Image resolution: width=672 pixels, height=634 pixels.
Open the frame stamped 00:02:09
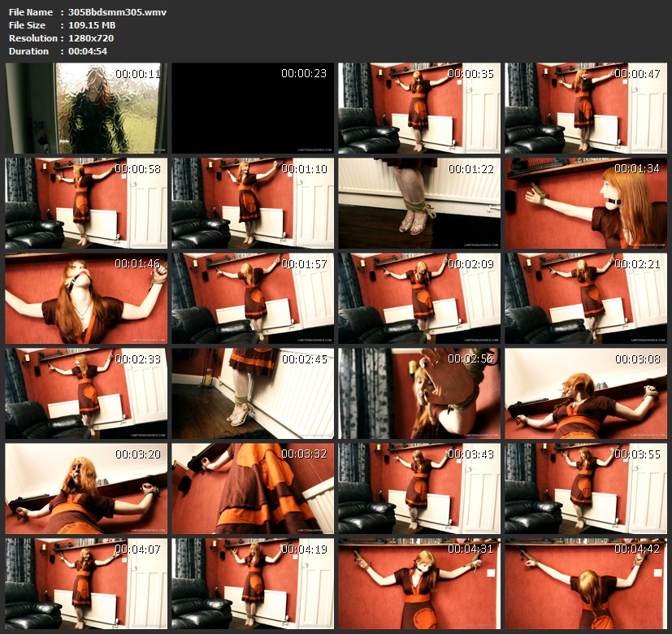pos(419,298)
